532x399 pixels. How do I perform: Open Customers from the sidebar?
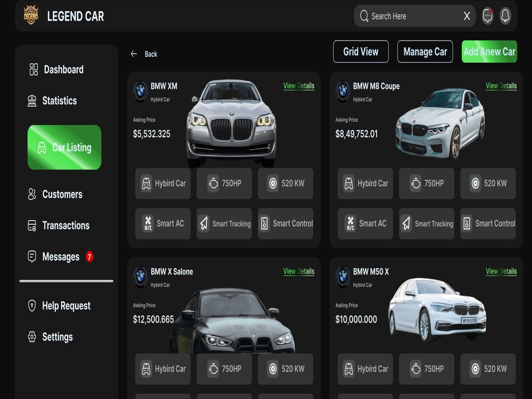55,194
